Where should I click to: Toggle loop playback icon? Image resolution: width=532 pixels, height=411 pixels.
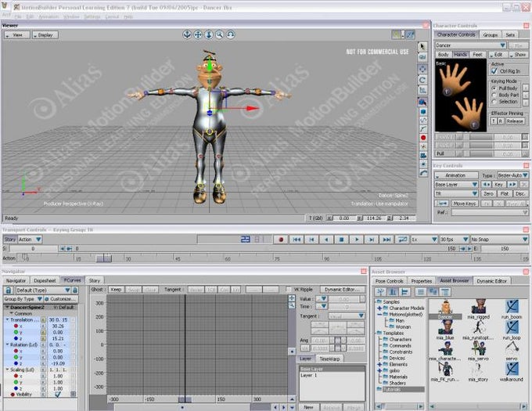[402, 240]
